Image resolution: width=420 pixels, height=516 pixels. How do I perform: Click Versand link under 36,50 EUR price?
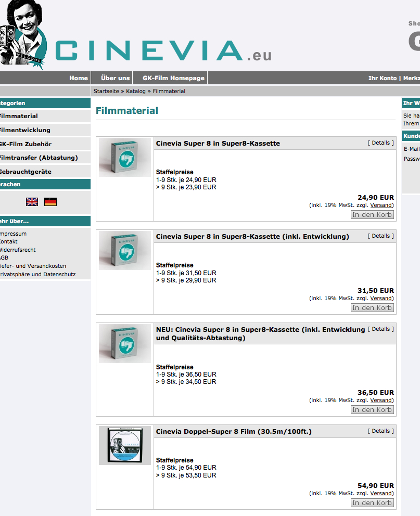[x=381, y=400]
